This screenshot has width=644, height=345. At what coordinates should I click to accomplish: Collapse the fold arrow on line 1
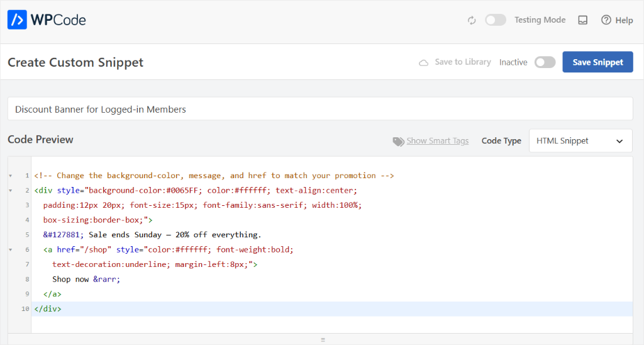click(11, 176)
